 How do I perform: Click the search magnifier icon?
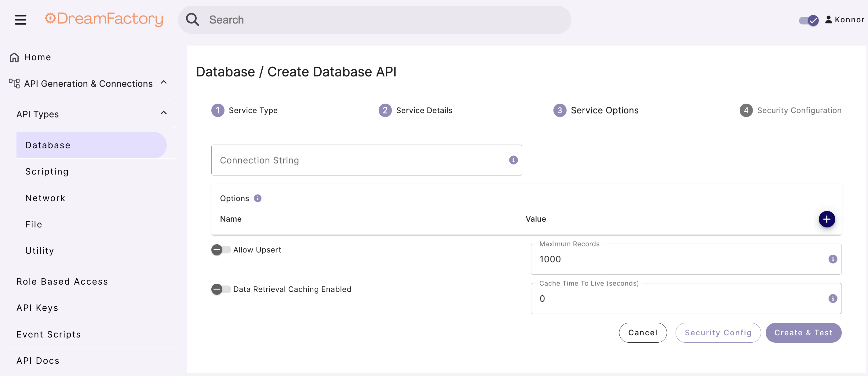pos(192,20)
